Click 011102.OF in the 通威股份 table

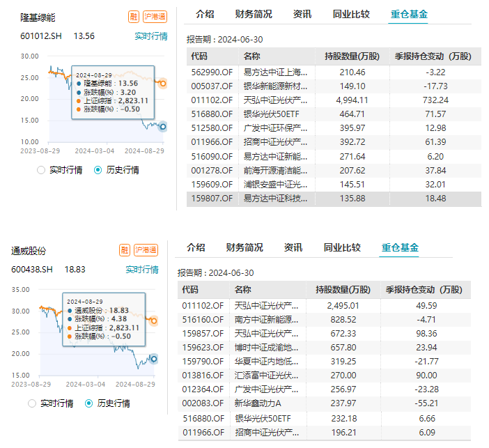pos(203,305)
